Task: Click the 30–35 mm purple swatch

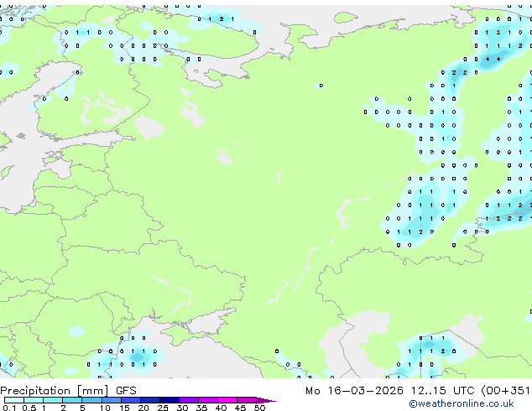Action: [189, 400]
